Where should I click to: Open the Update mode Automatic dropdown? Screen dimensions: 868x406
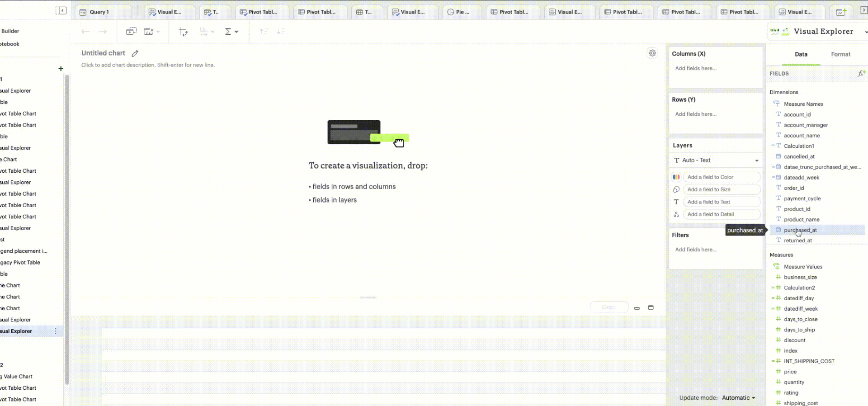(x=738, y=398)
